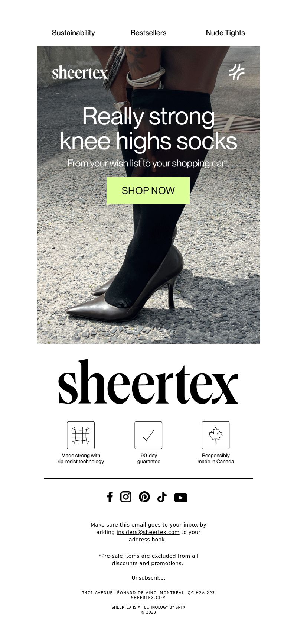The width and height of the screenshot is (297, 644).
Task: Open the YouTube social icon
Action: (x=181, y=498)
